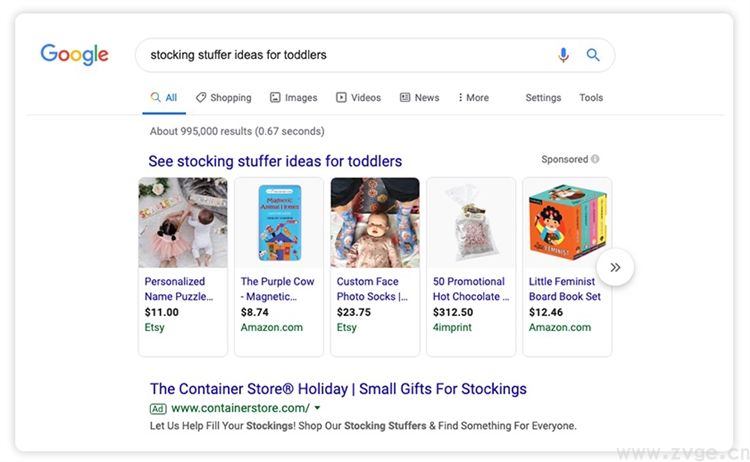750x462 pixels.
Task: Open the News tab
Action: point(419,98)
